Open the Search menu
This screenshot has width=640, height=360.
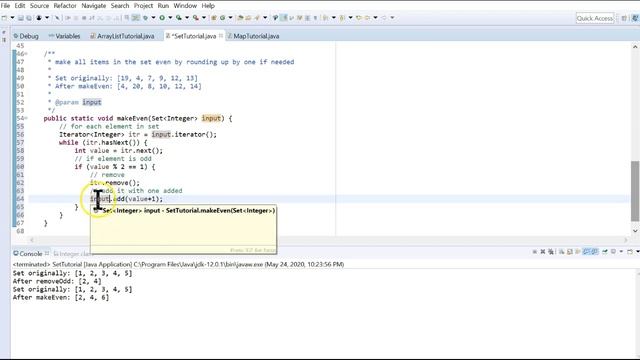coord(120,6)
